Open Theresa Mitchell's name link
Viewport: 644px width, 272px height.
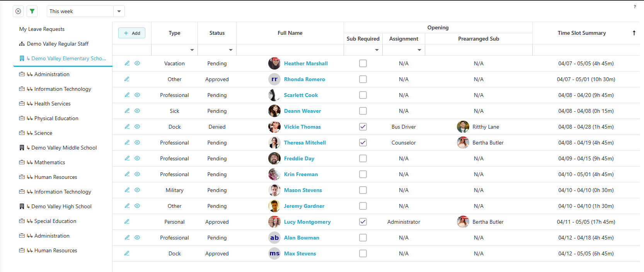click(305, 143)
